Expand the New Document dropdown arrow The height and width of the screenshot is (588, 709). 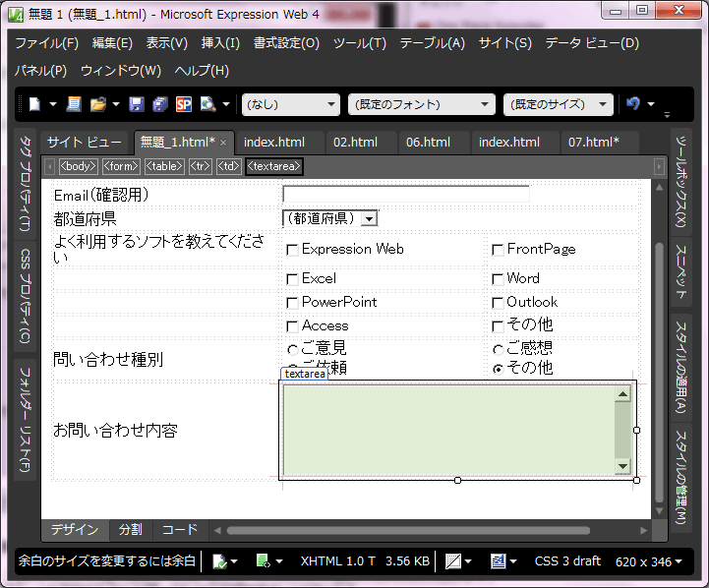click(53, 104)
